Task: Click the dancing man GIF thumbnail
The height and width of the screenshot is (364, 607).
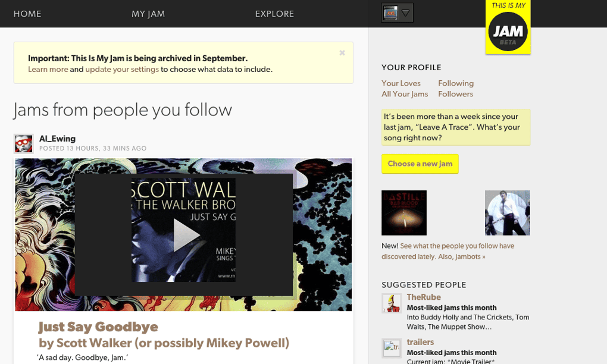Action: tap(506, 212)
